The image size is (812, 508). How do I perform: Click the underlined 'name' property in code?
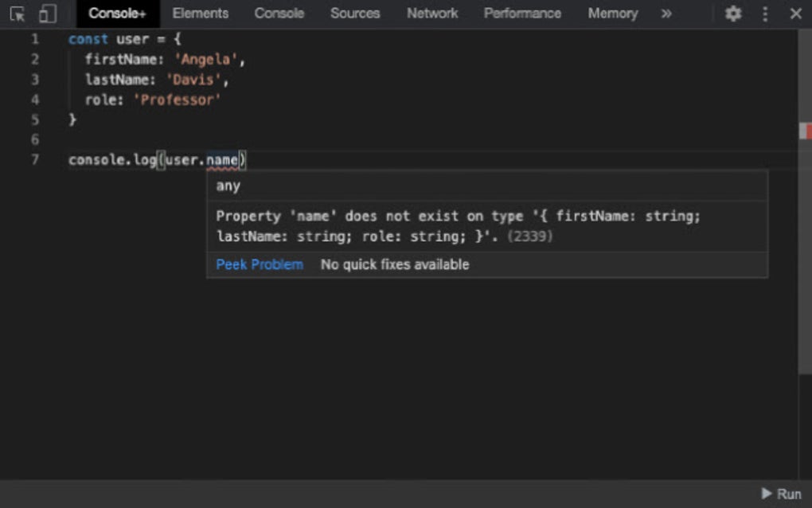pos(222,160)
